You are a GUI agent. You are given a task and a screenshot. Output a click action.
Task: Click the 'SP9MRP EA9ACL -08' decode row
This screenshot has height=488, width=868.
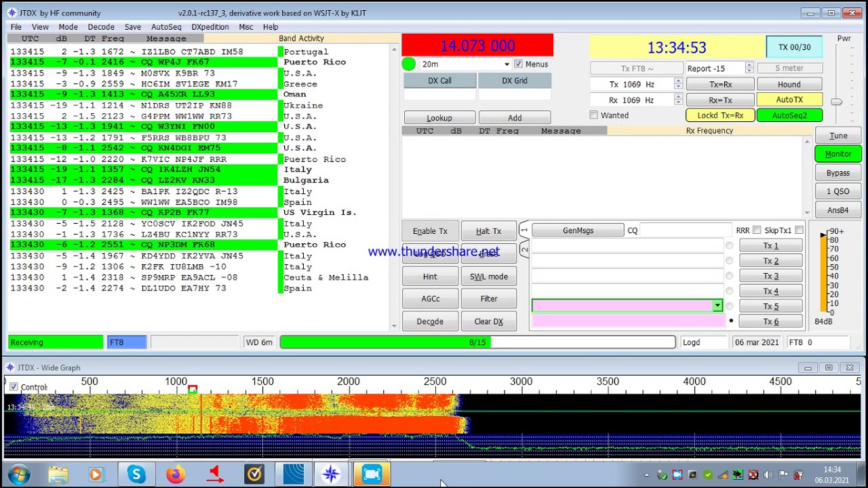point(143,277)
